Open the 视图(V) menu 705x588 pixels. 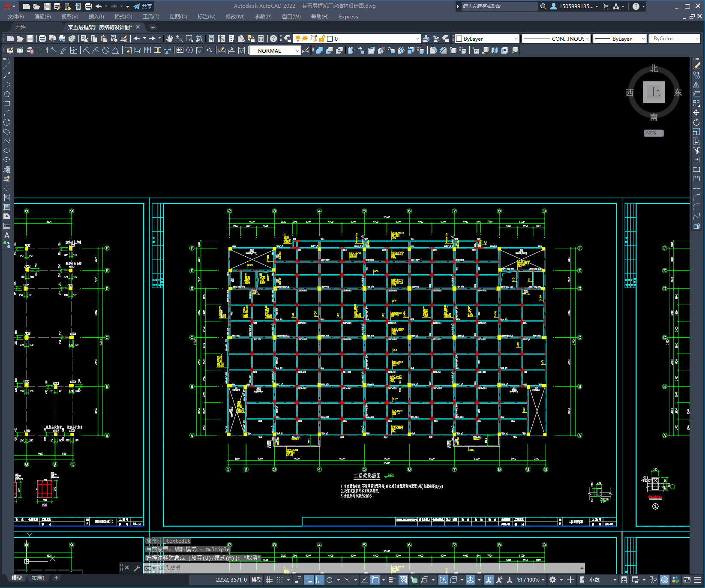[69, 17]
